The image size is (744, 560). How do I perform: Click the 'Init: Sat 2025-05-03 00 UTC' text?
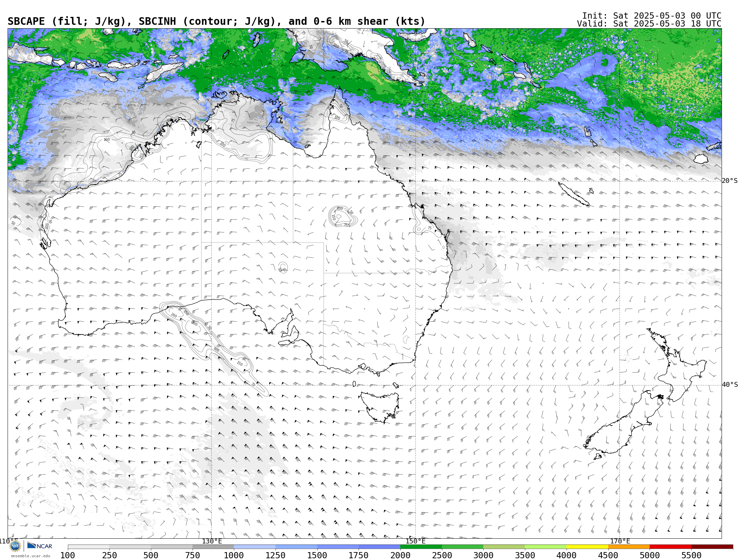[x=652, y=16]
